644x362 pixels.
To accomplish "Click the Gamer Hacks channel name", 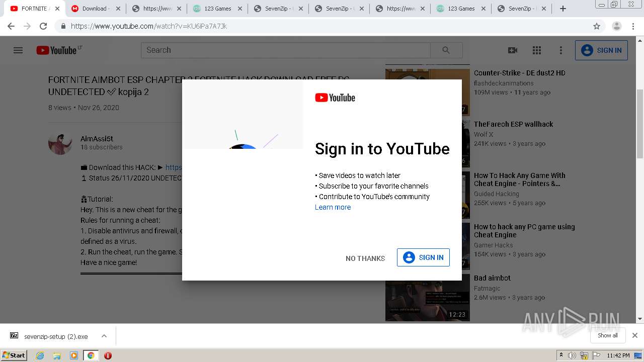I will 493,245.
